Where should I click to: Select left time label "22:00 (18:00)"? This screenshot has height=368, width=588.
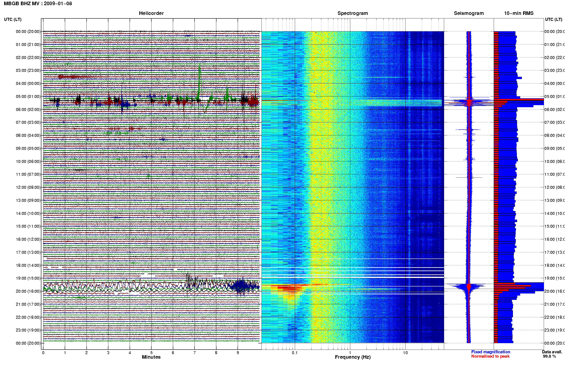click(x=28, y=317)
